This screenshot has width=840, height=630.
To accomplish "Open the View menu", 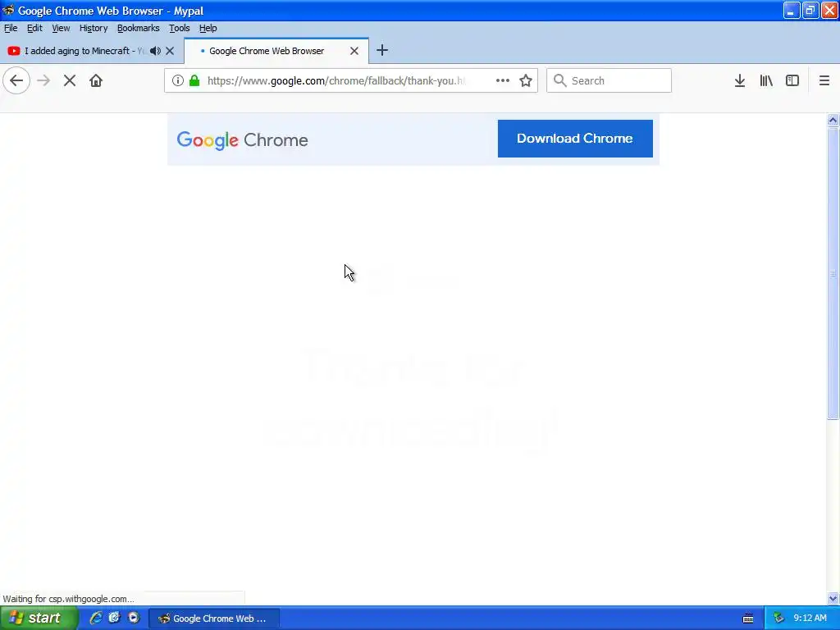I will pyautogui.click(x=61, y=28).
